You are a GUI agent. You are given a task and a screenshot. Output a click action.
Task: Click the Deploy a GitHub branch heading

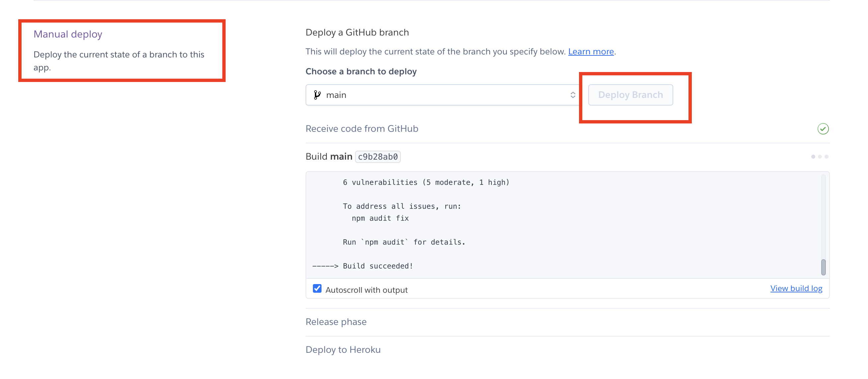[x=357, y=32]
